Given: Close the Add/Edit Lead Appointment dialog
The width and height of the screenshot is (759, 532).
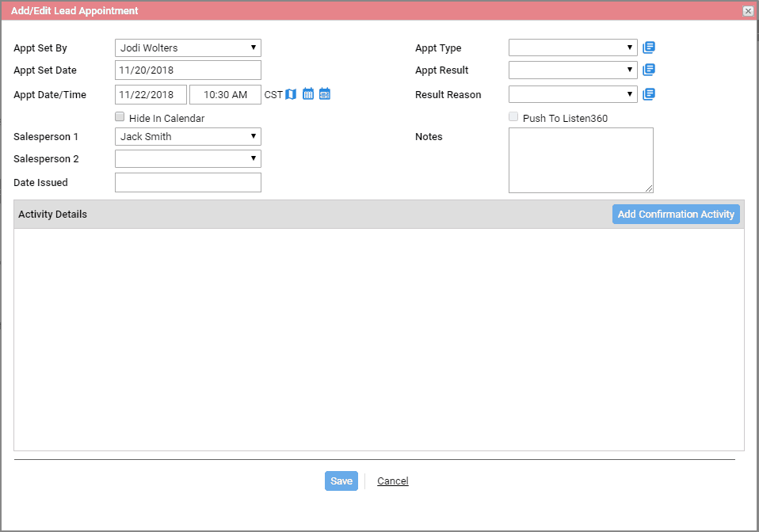Looking at the screenshot, I should pos(748,10).
